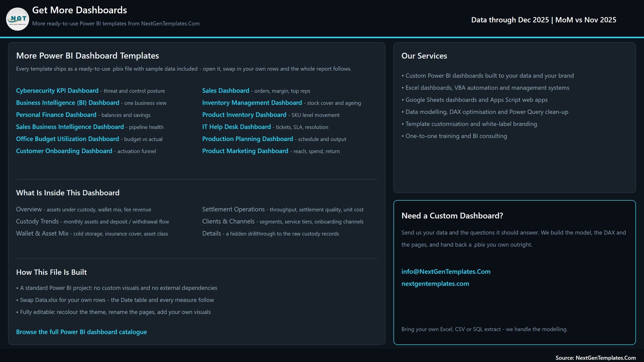The image size is (644, 362).
Task: Click the 'What Is Inside This Dashboard' heading
Action: point(68,193)
